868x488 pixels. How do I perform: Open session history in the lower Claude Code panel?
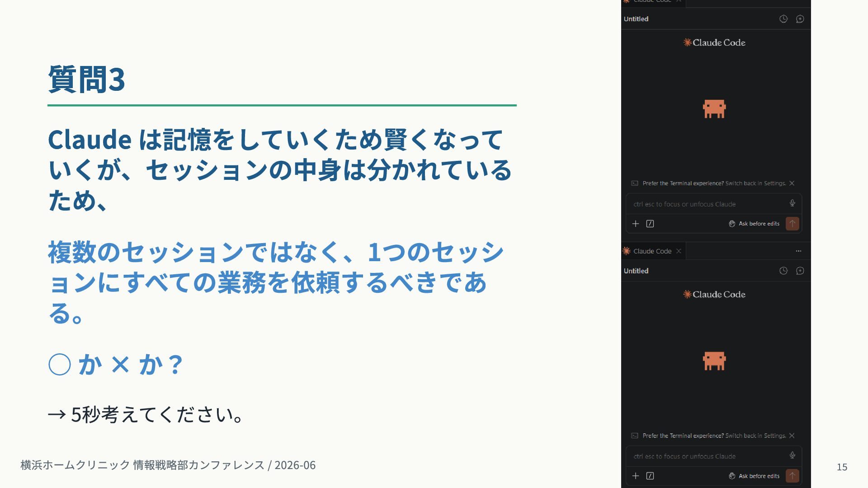point(783,271)
